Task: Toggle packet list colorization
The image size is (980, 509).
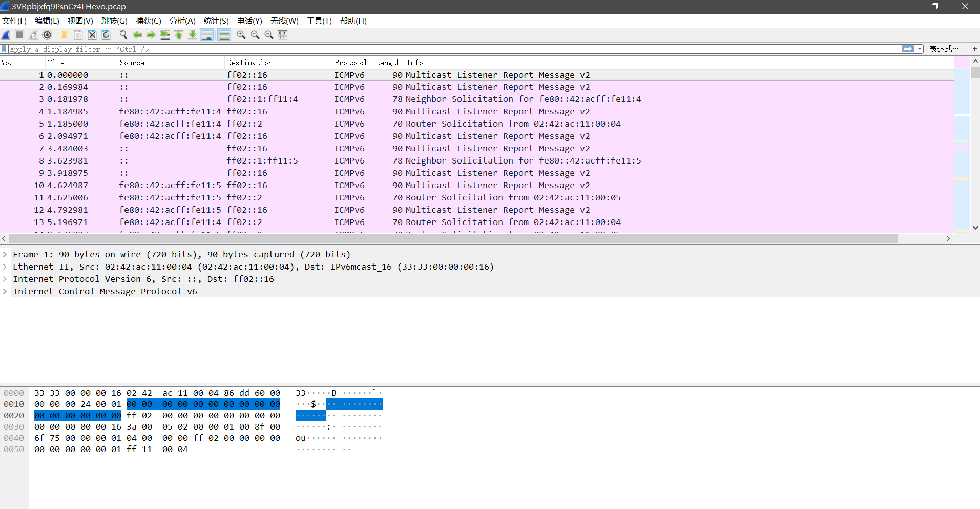Action: [x=224, y=35]
